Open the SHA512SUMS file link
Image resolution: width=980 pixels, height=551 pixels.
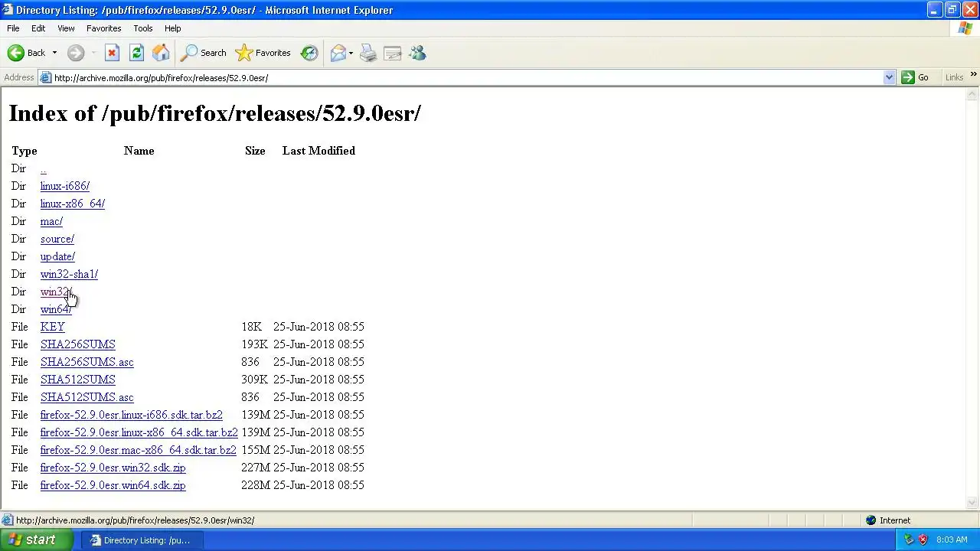tap(77, 380)
